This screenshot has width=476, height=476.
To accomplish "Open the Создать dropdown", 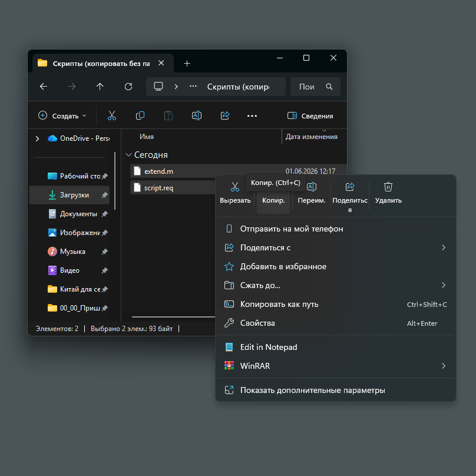I will (x=62, y=115).
